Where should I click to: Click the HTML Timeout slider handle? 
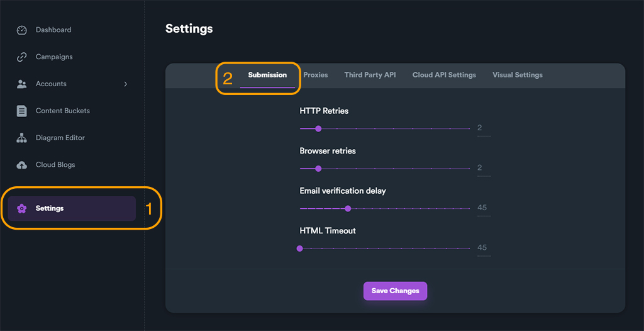click(x=300, y=249)
